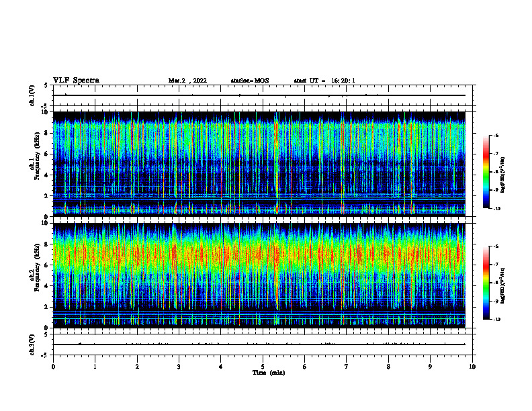Click the "2" kHz tick of ch.2 frequency axis

(46, 307)
